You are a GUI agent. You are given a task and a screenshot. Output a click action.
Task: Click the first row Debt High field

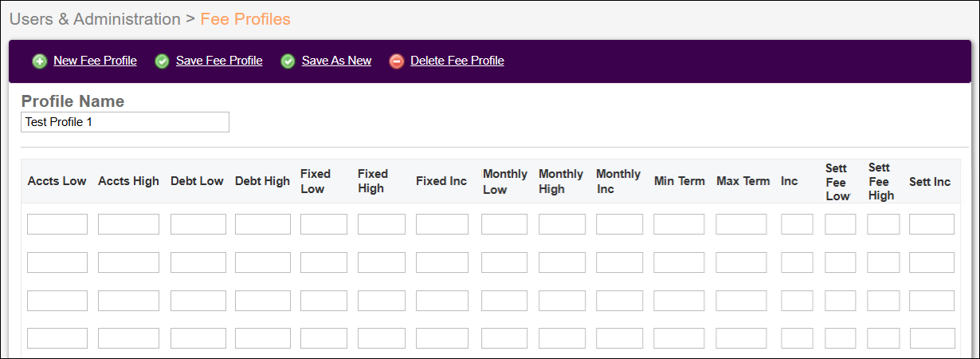(x=263, y=224)
